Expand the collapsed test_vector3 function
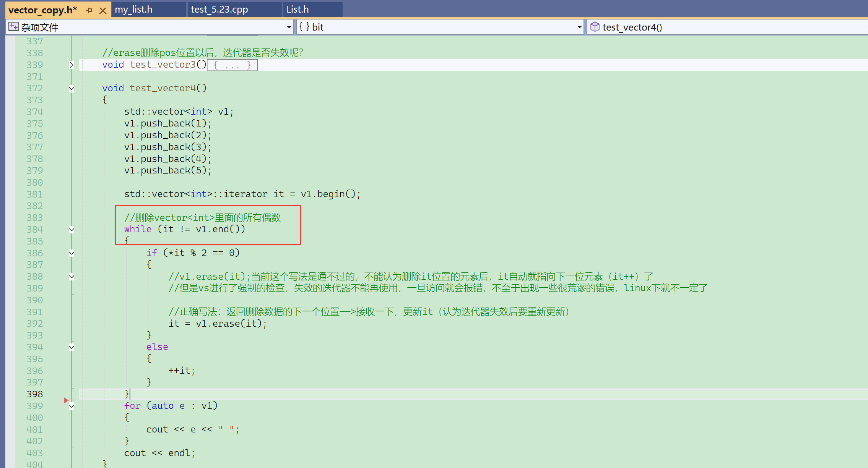Viewport: 868px width, 468px height. (x=72, y=65)
